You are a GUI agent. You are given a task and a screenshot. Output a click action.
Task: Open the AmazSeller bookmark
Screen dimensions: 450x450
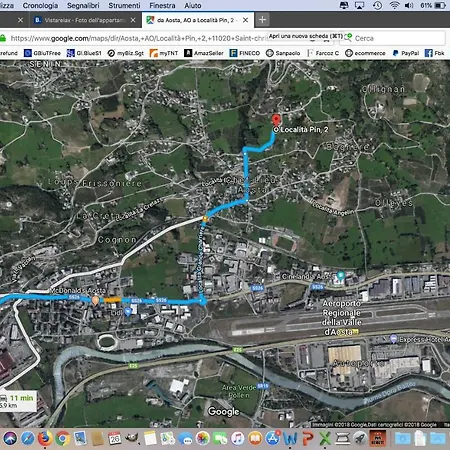click(x=204, y=53)
